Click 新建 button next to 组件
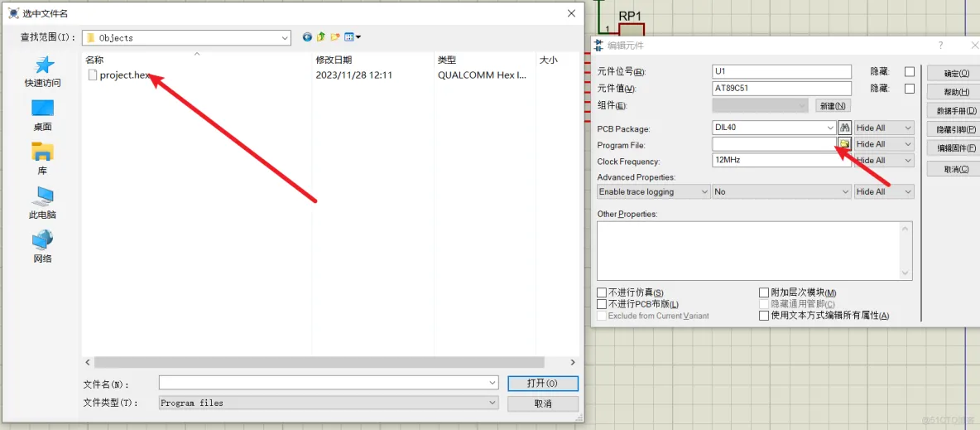The height and width of the screenshot is (430, 980). coord(833,106)
